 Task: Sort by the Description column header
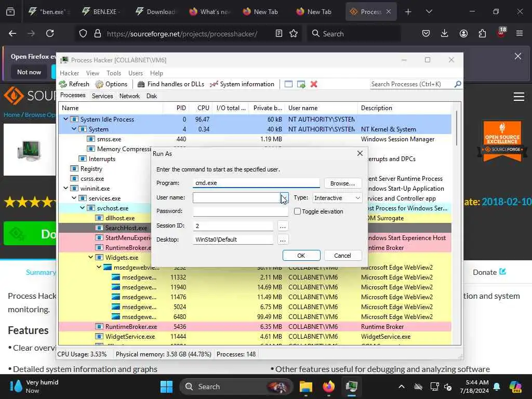pyautogui.click(x=404, y=108)
